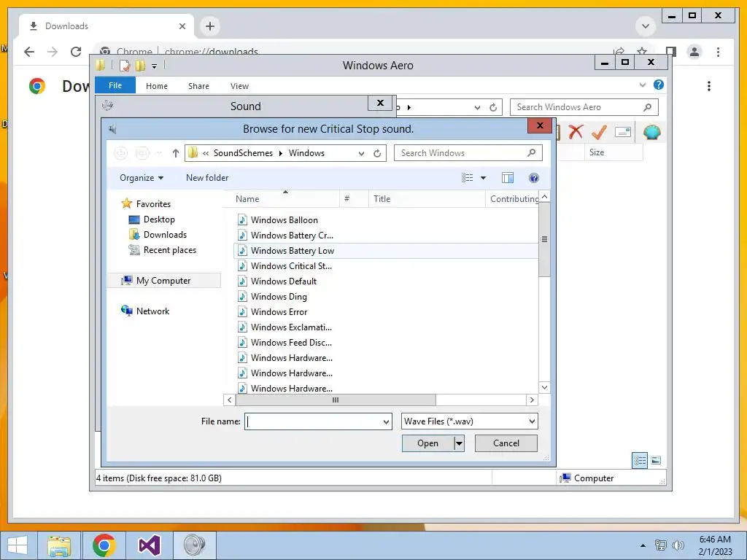The width and height of the screenshot is (747, 560).
Task: Select My Computer in navigation pane
Action: pyautogui.click(x=164, y=281)
